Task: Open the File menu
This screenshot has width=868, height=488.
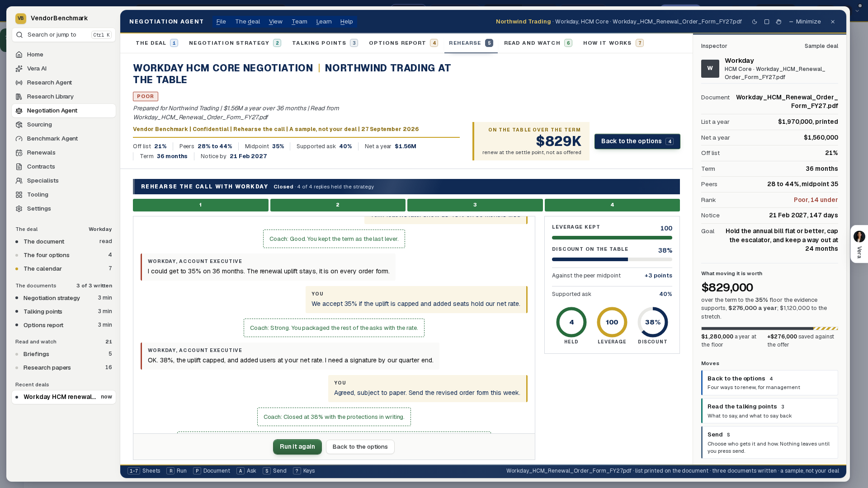Action: coord(221,22)
